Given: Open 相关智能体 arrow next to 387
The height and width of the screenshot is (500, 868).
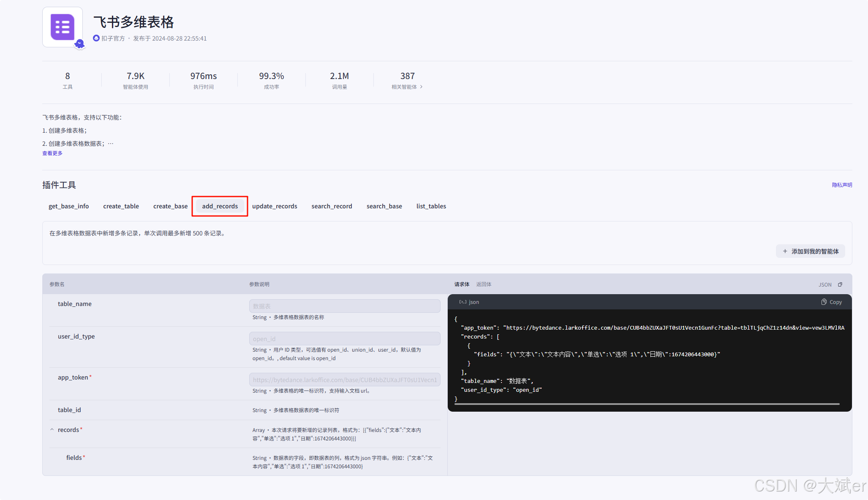Looking at the screenshot, I should pos(421,87).
